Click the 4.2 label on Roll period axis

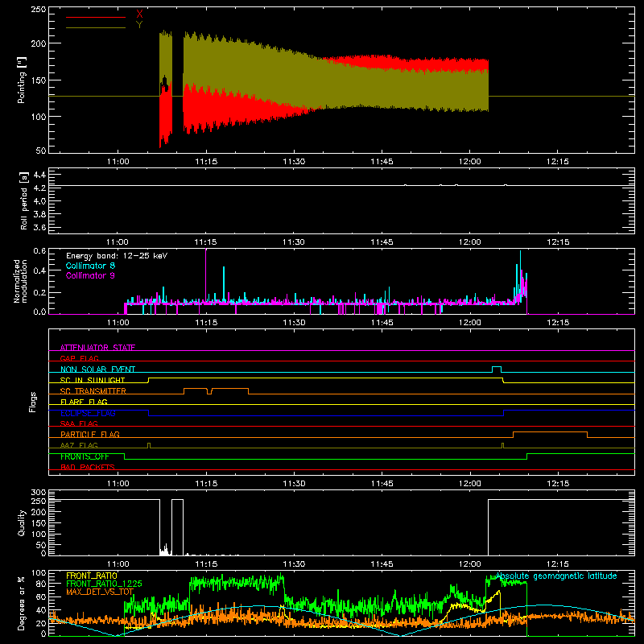(x=39, y=188)
